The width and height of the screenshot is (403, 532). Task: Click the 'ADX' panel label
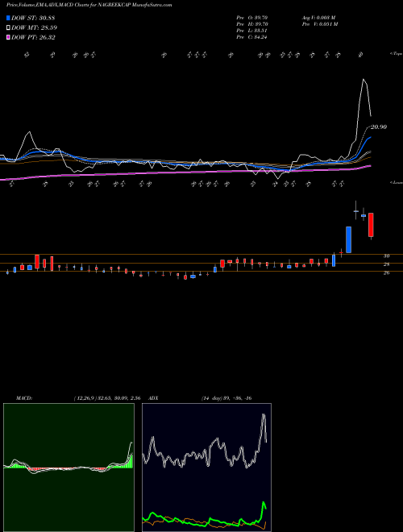(x=153, y=398)
